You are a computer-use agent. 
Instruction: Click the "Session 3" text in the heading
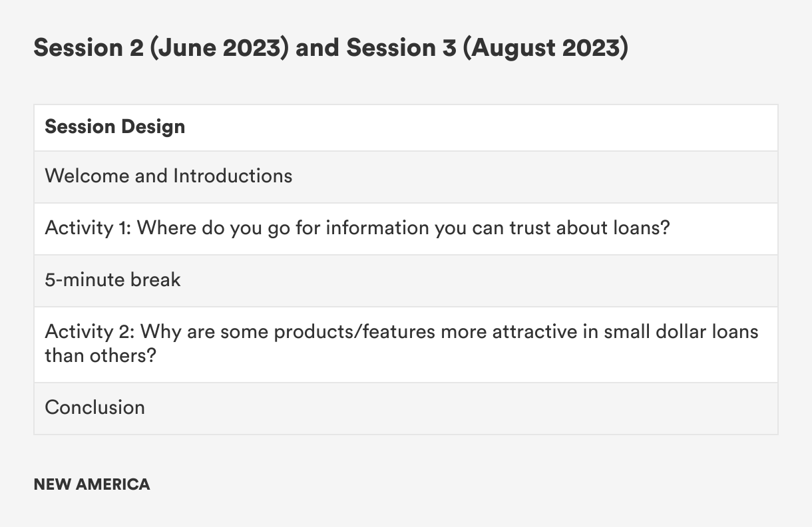[401, 48]
